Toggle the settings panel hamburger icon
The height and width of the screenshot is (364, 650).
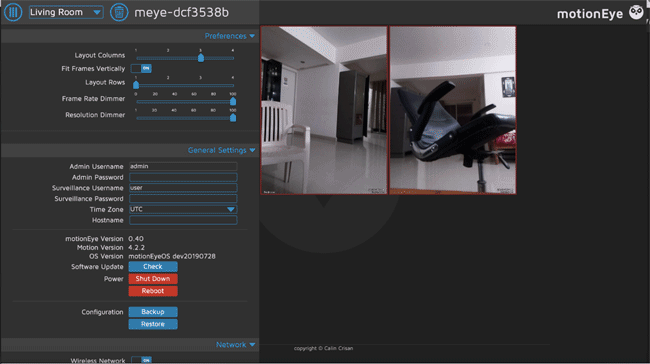(13, 12)
